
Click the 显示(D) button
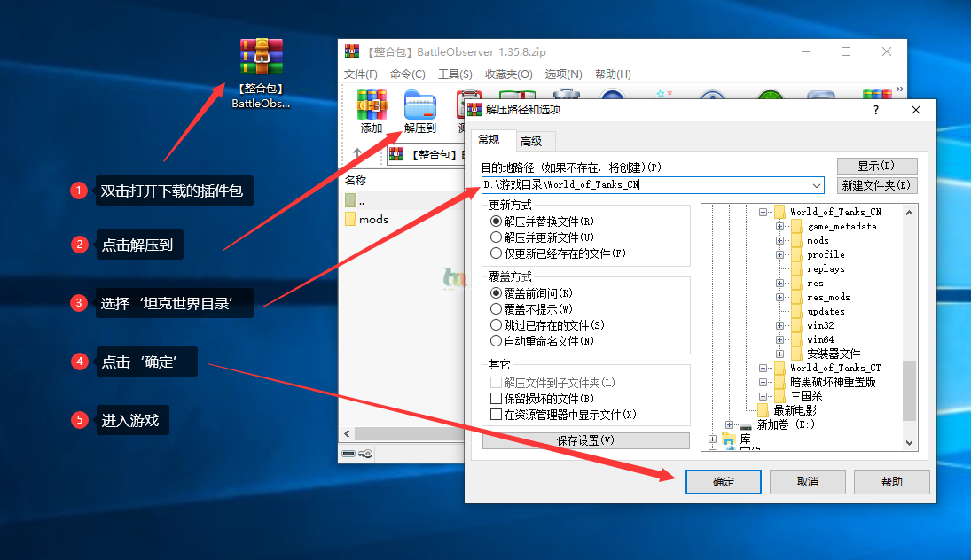tap(877, 166)
